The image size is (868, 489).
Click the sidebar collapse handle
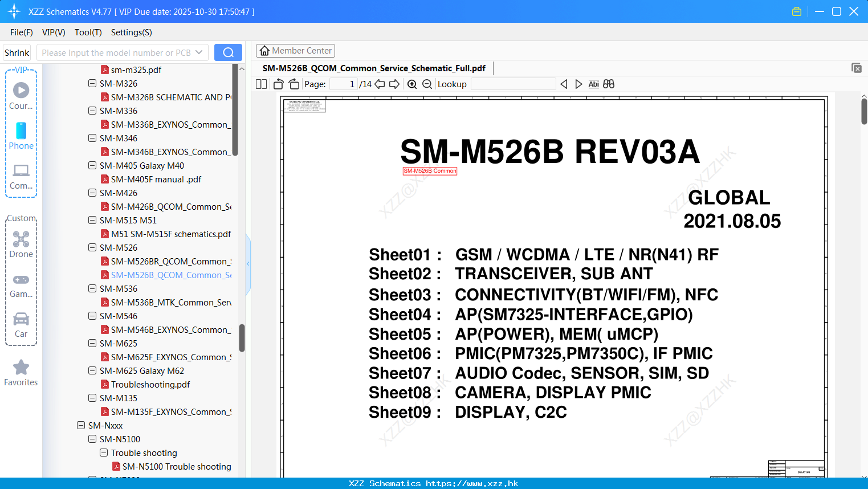coord(248,264)
